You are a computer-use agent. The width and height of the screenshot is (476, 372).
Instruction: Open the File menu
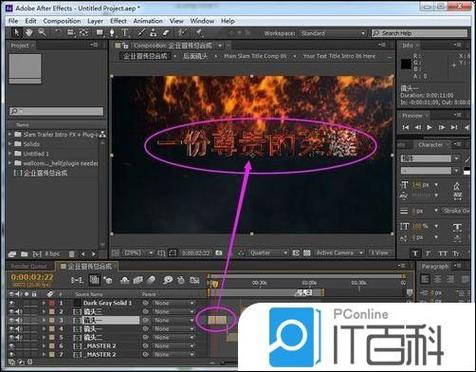pos(13,21)
